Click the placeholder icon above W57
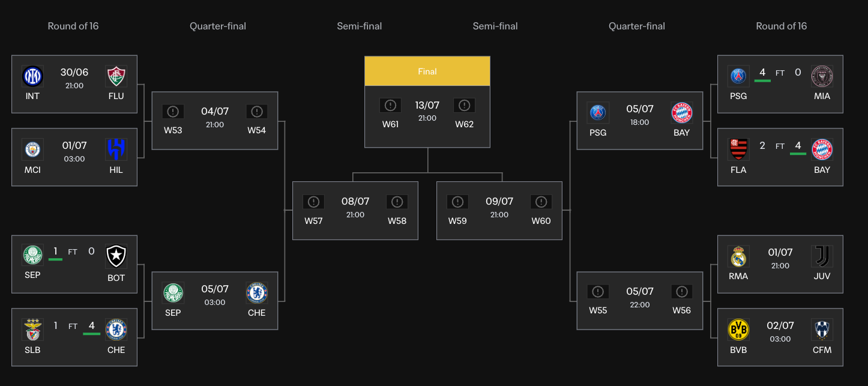 coord(313,202)
